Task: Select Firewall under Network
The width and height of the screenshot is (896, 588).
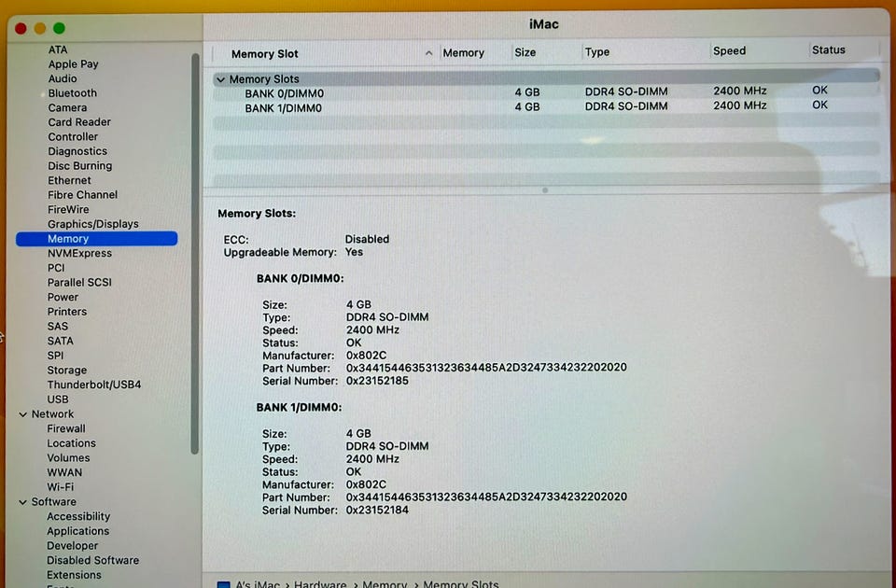Action: [x=66, y=428]
